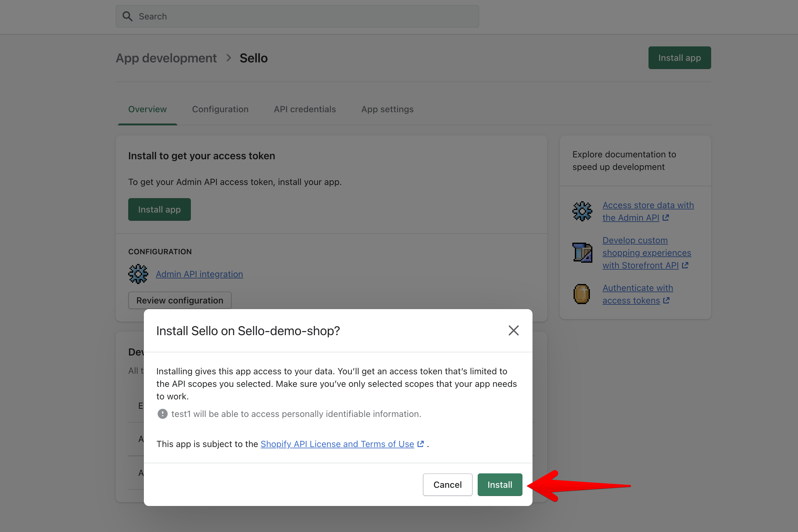This screenshot has width=798, height=532.
Task: Open Access store data with the Admin API
Action: (648, 211)
